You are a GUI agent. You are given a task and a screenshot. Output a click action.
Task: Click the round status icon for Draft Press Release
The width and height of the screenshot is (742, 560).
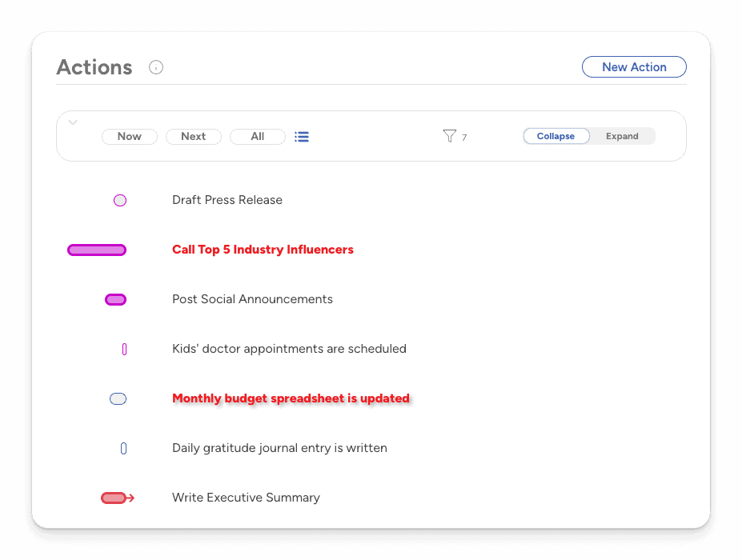(x=120, y=201)
